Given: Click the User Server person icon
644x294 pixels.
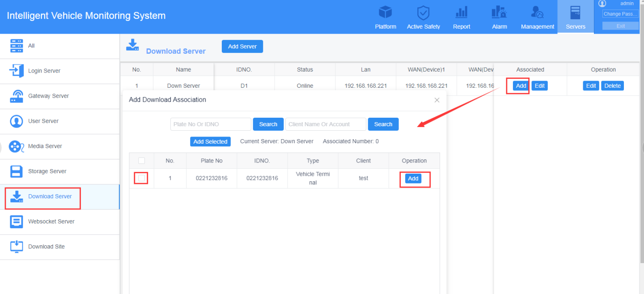Looking at the screenshot, I should coord(16,121).
